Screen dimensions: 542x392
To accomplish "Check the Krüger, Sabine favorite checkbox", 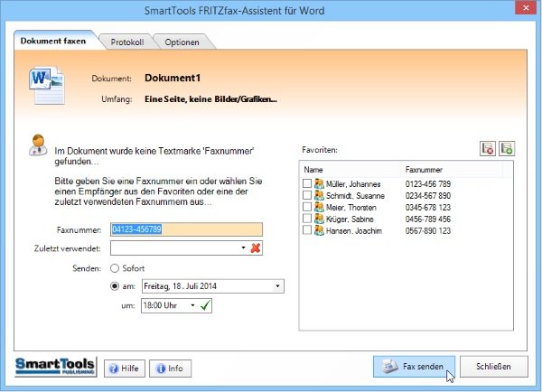I will click(x=307, y=219).
